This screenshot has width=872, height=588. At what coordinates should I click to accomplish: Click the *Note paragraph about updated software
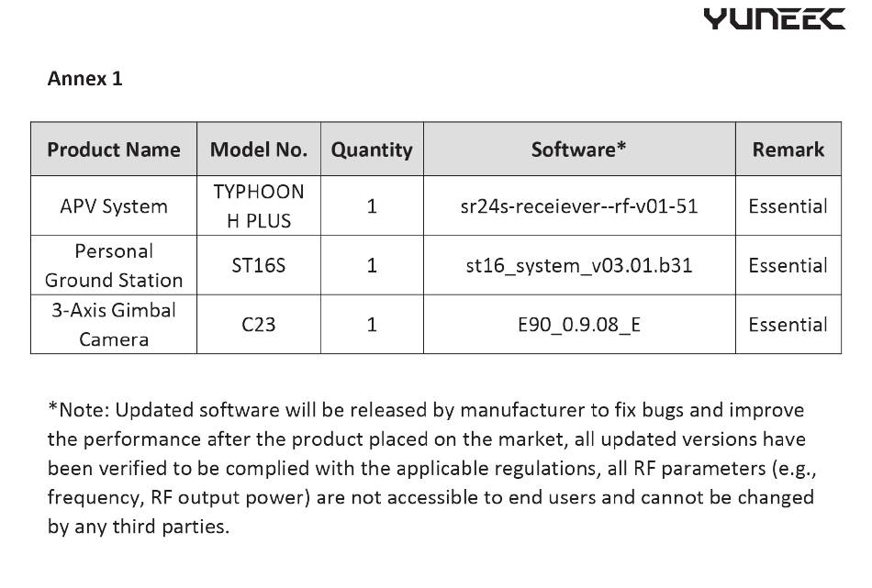click(x=431, y=468)
